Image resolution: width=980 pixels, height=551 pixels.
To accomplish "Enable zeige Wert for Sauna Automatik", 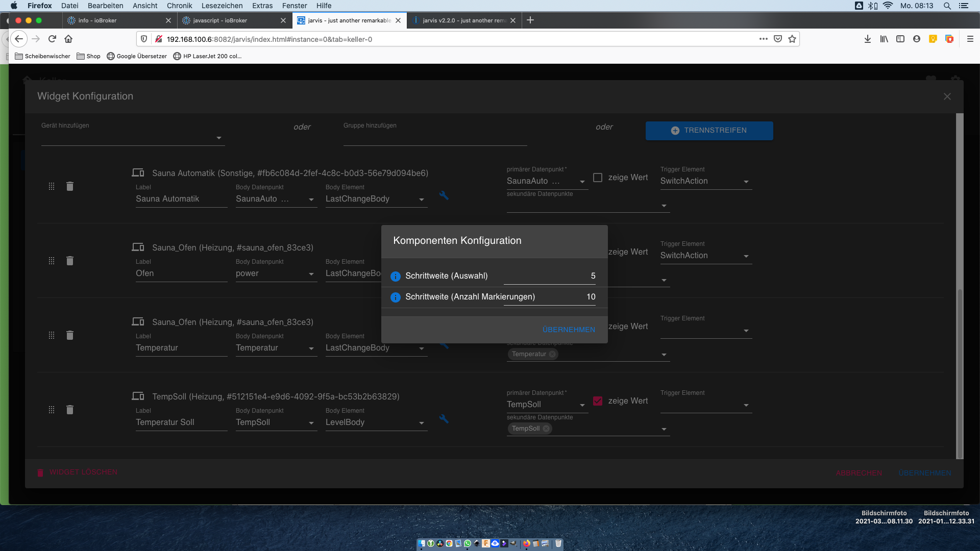I will (x=598, y=178).
